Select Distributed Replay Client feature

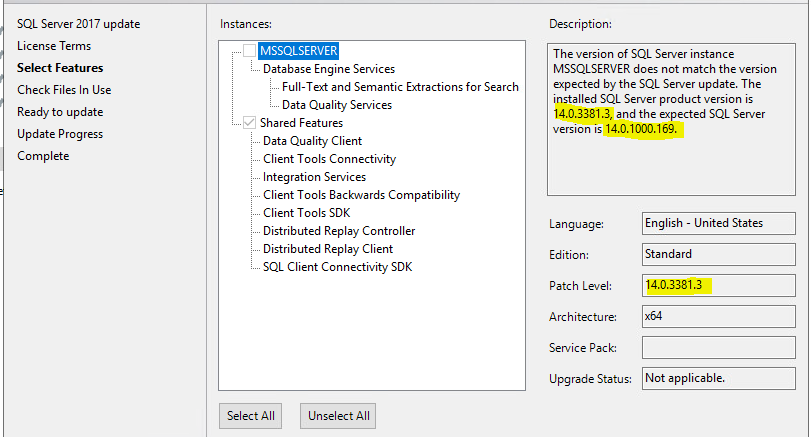[x=327, y=249]
